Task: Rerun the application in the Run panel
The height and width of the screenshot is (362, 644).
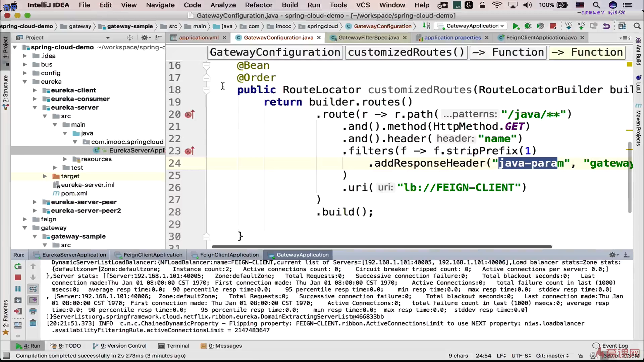Action: (x=18, y=266)
